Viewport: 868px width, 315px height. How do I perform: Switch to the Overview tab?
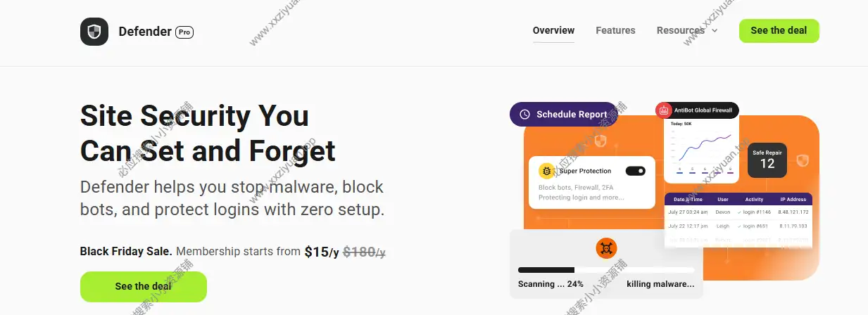[553, 31]
